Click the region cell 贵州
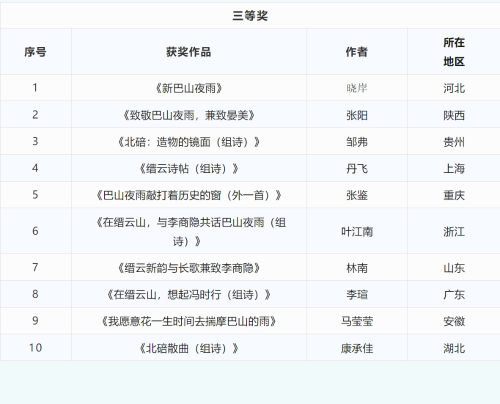 pos(454,142)
